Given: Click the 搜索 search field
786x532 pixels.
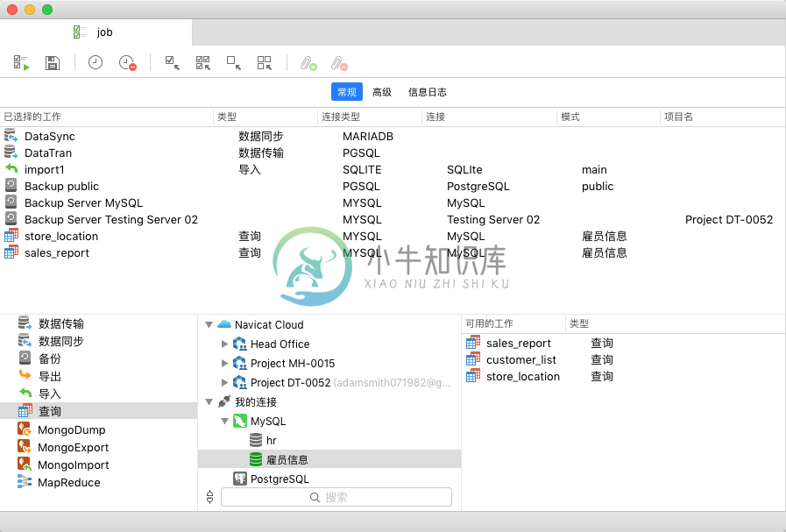Looking at the screenshot, I should 336,497.
